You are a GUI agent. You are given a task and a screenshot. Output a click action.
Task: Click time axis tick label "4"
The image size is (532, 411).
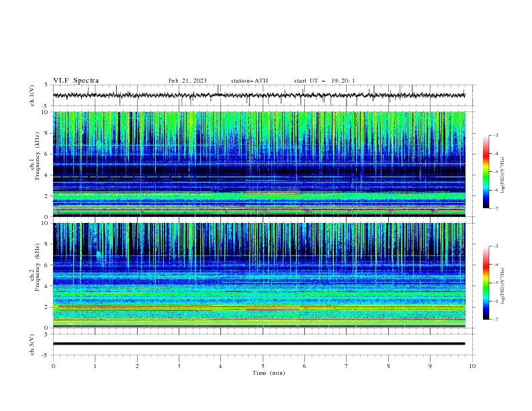pos(220,366)
